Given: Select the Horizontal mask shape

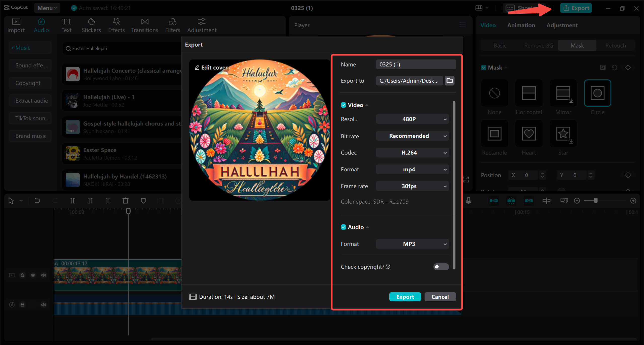Looking at the screenshot, I should click(529, 93).
